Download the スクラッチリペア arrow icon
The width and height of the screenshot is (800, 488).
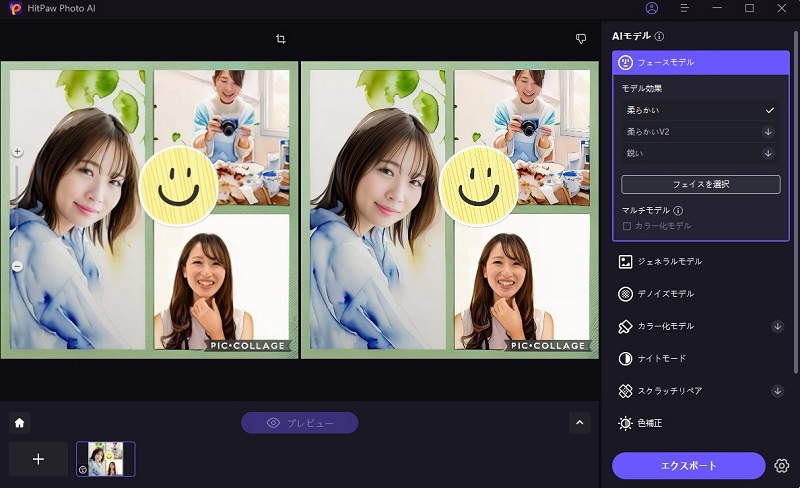point(777,391)
